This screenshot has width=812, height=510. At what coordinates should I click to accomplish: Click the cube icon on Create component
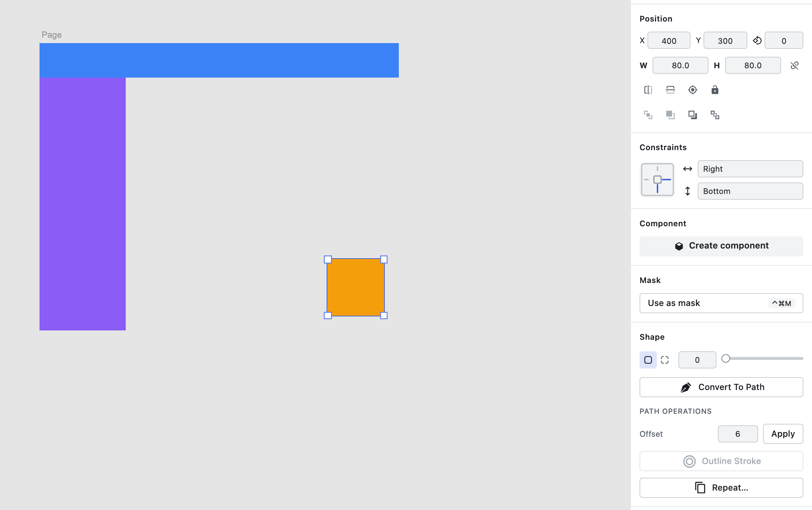pos(679,246)
